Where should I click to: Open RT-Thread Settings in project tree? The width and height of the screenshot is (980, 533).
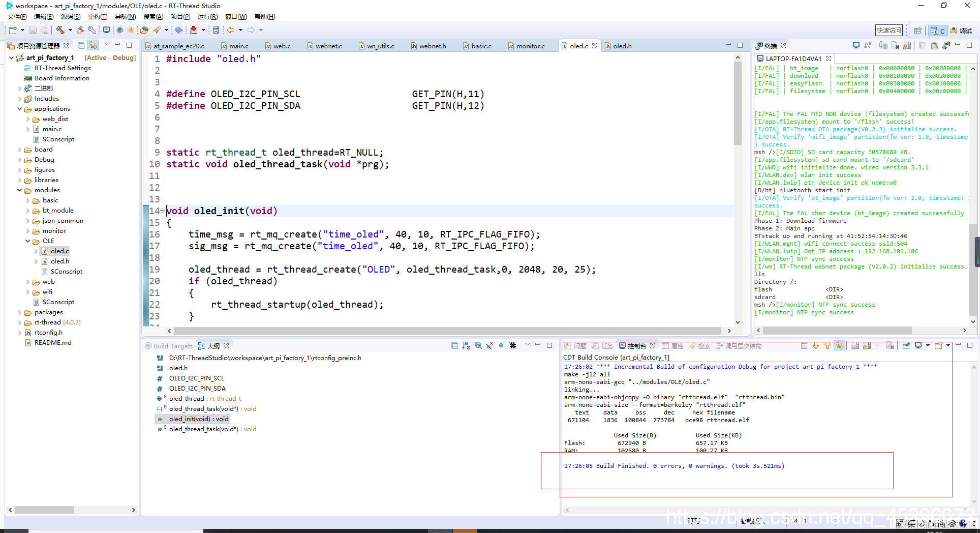[x=63, y=68]
